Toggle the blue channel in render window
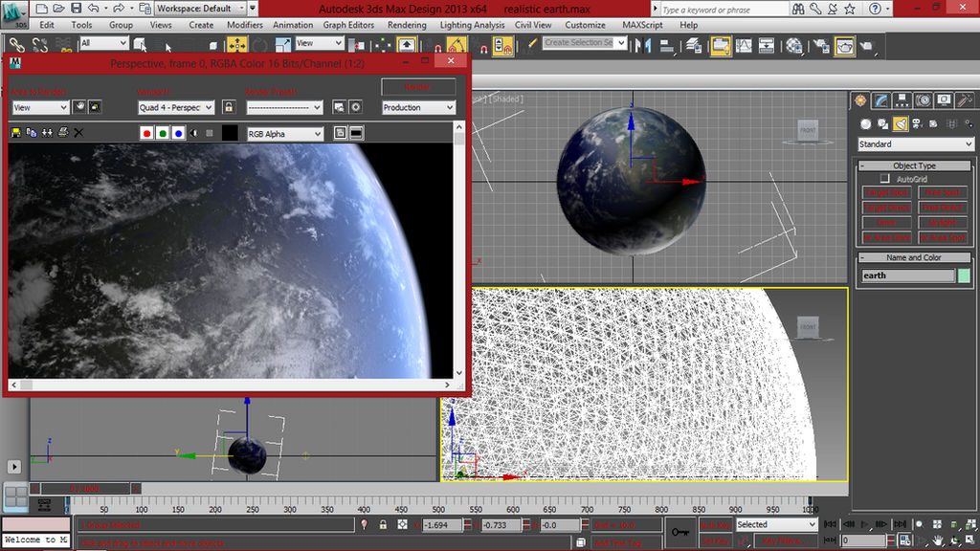980x551 pixels. (178, 133)
